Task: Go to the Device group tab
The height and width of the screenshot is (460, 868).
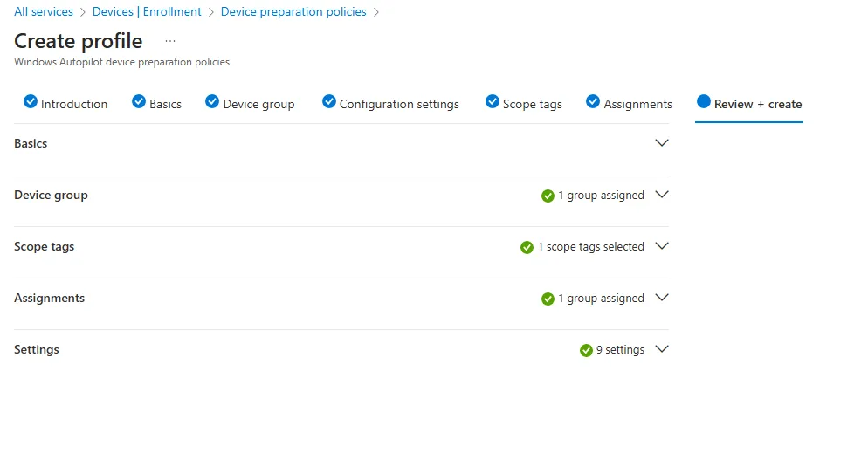Action: pos(258,104)
